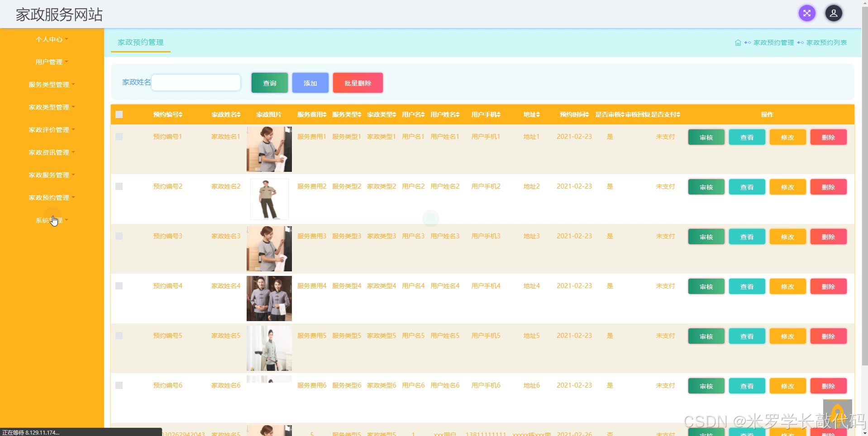Check the row for 预约编号1
Image resolution: width=868 pixels, height=436 pixels.
pos(119,137)
